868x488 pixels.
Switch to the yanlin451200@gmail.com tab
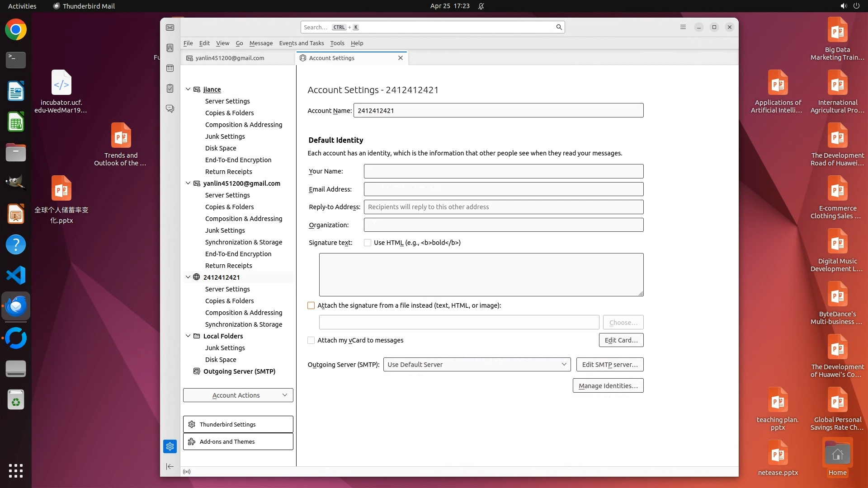point(230,58)
